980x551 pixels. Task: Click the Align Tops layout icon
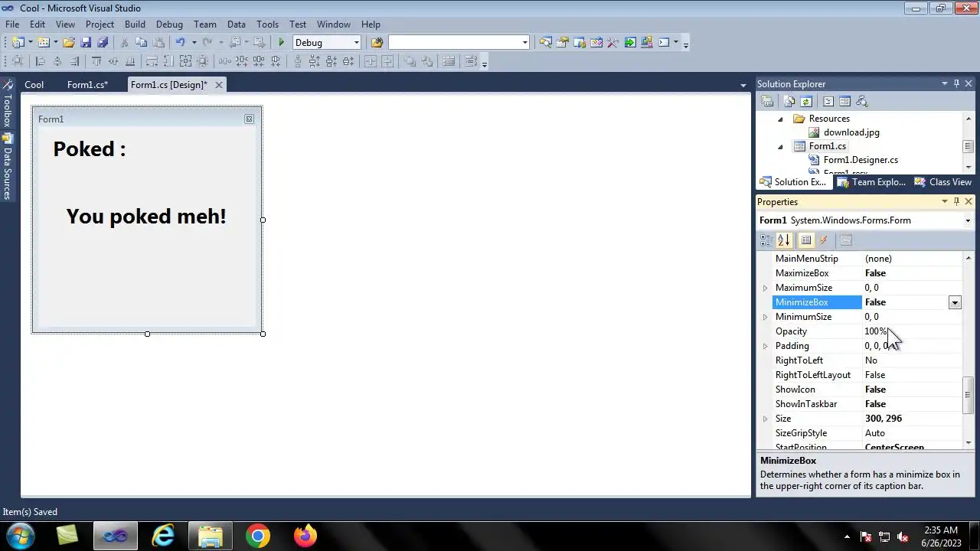[x=96, y=62]
